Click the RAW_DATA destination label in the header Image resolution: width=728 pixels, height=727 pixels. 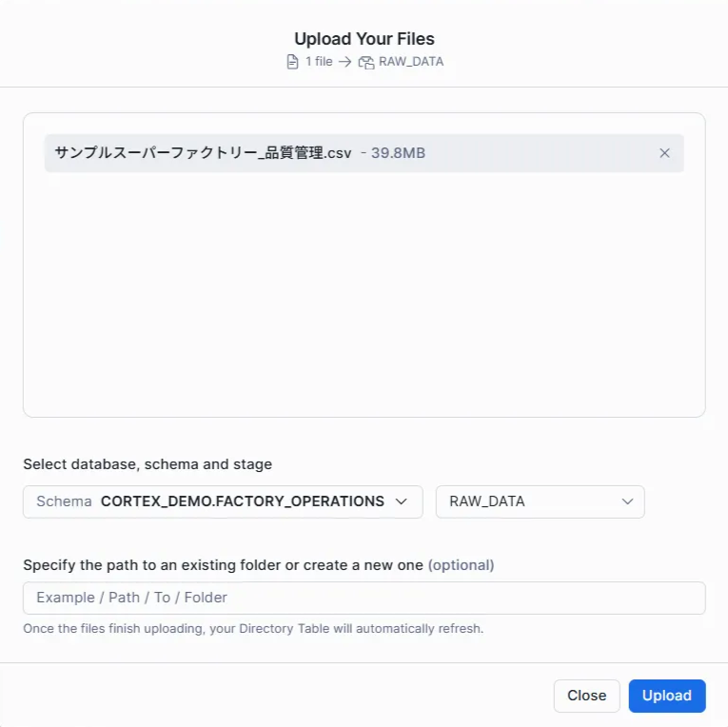click(x=411, y=62)
